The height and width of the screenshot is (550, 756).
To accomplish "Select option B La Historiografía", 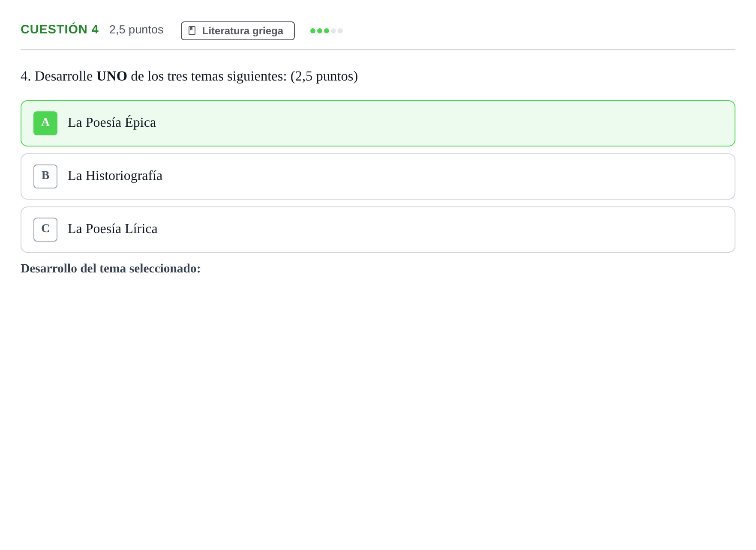I will tap(378, 176).
